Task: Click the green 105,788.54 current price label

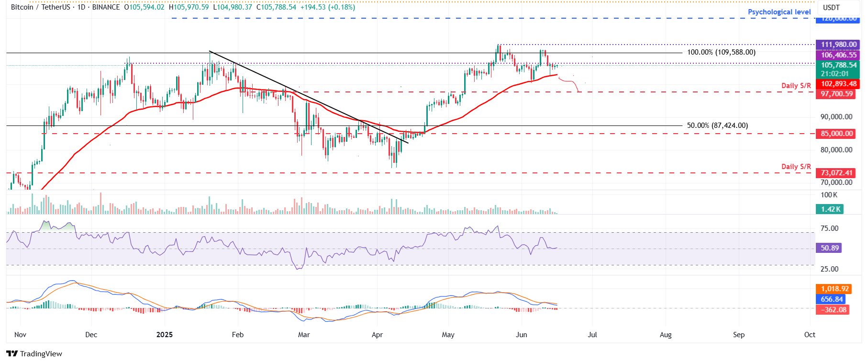Action: 837,66
